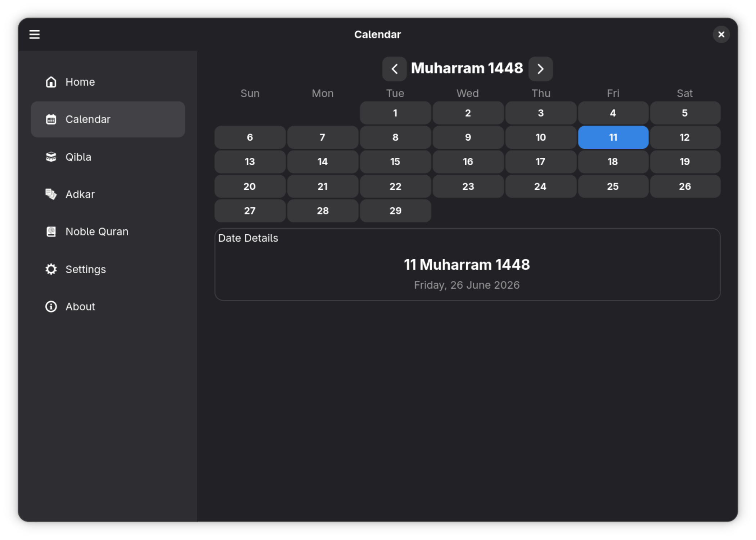Select day 11 highlighted in blue
756x540 pixels.
click(x=613, y=137)
